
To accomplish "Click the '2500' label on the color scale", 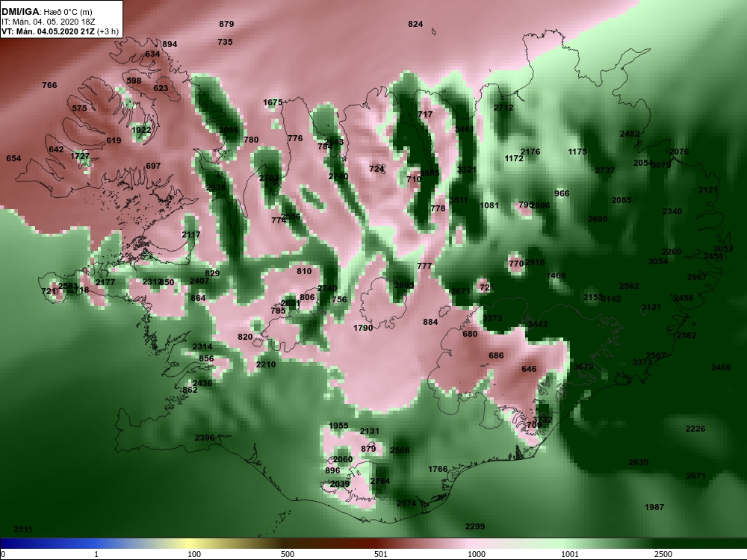I will 663,554.
